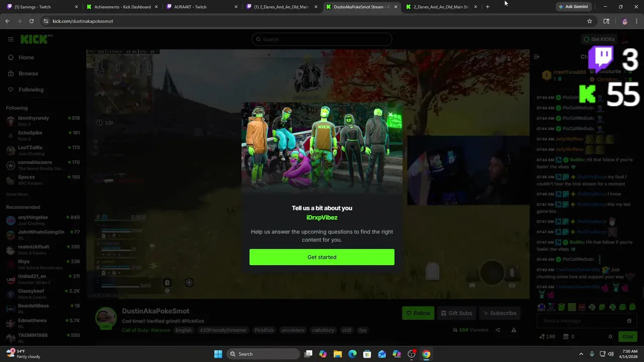Open BeardsNBass recommended channel
The image size is (644, 362).
pos(43,309)
